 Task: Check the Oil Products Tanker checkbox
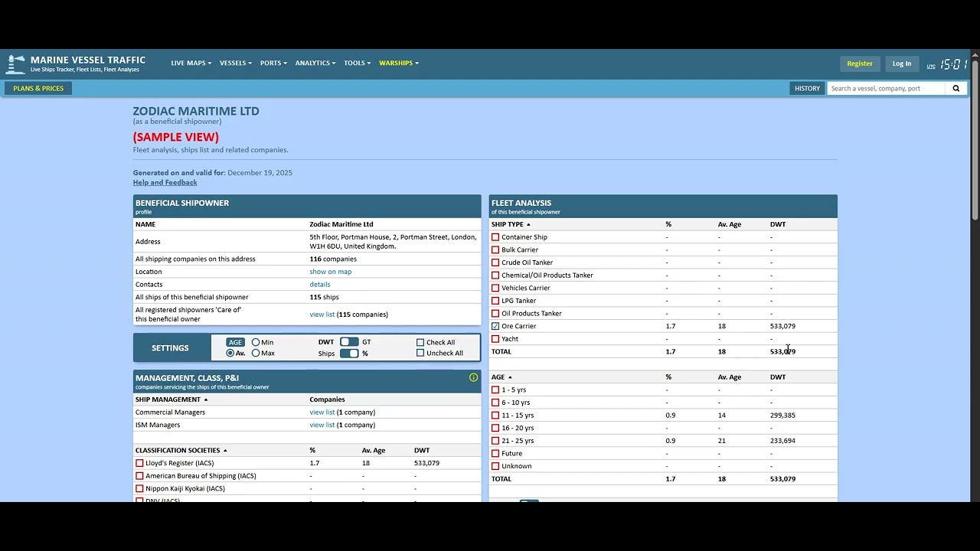tap(495, 314)
